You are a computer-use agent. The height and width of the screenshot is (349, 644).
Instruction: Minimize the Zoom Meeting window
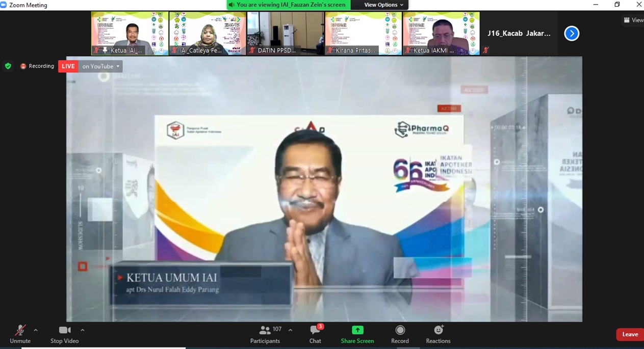(x=596, y=5)
